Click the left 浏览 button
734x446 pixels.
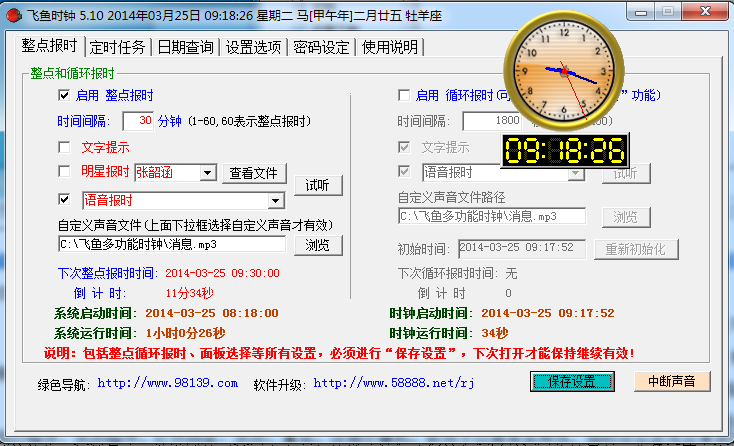(318, 245)
